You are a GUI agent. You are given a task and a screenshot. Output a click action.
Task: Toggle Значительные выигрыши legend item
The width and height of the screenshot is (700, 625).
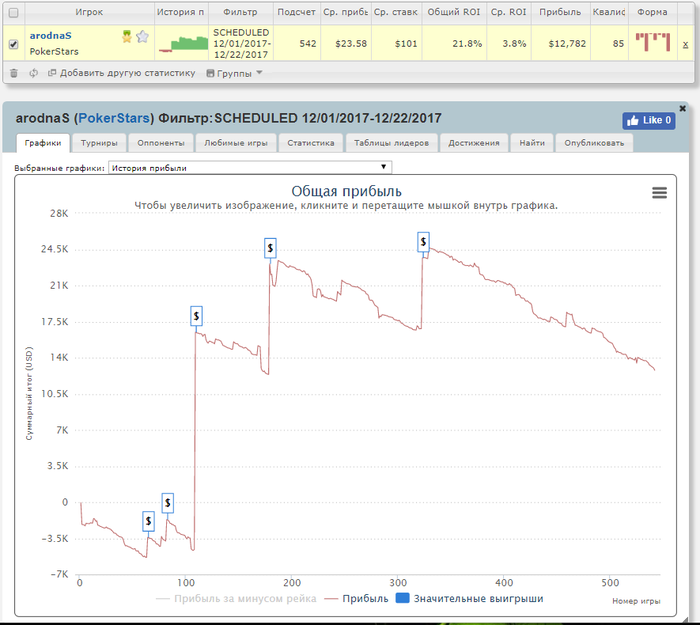click(x=470, y=599)
